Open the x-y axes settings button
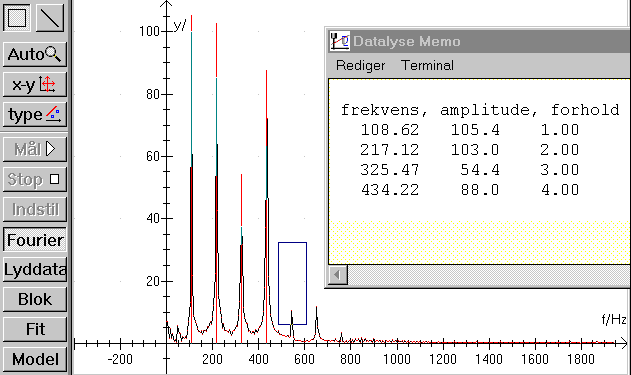Screen dimensions: 631x375 [35, 84]
